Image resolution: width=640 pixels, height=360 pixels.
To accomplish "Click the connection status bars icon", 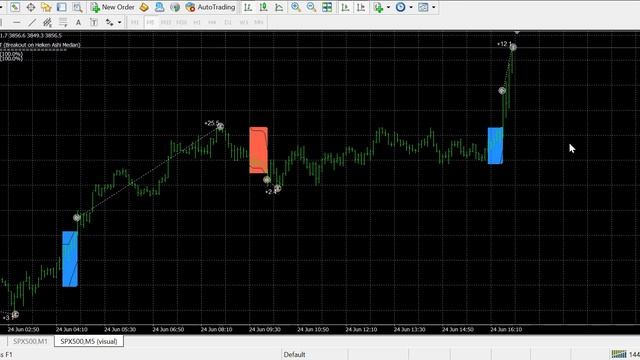I will (619, 354).
